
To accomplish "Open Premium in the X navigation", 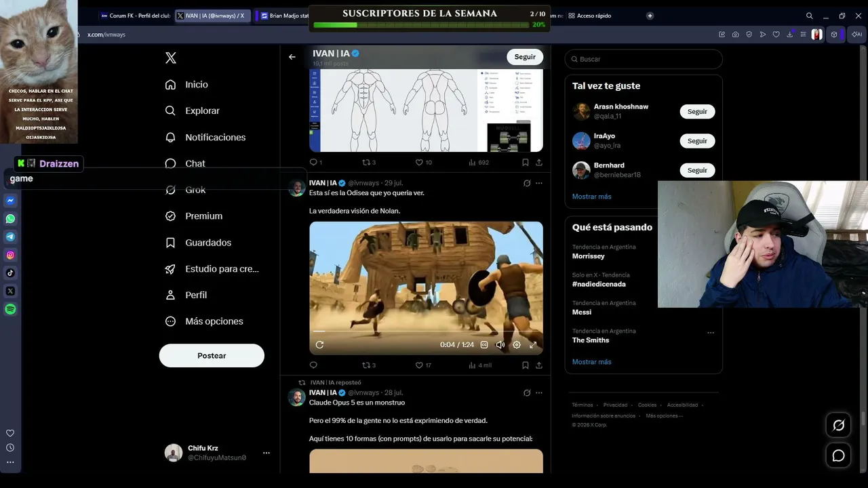I will click(x=194, y=216).
